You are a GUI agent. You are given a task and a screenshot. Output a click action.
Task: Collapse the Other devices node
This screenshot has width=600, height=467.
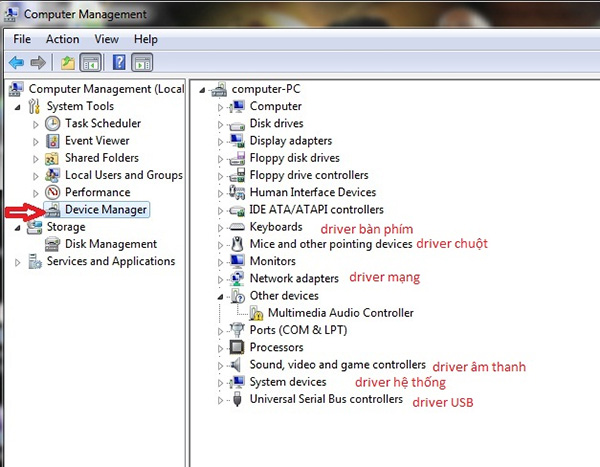click(x=221, y=296)
